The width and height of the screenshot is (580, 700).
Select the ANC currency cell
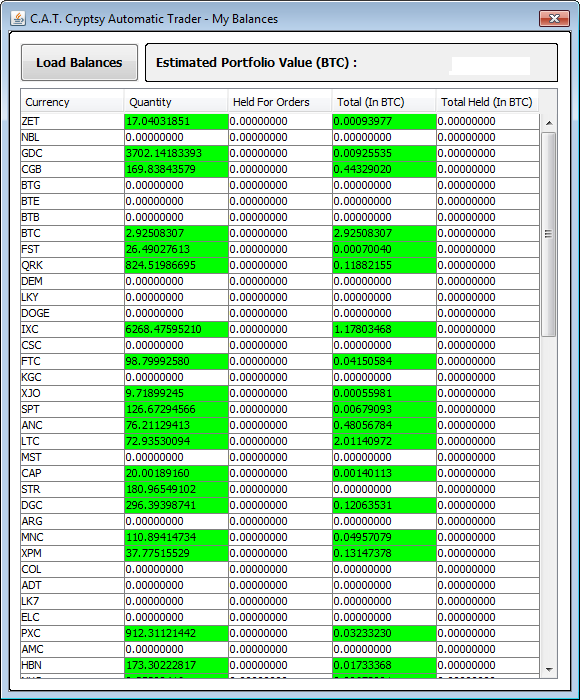tap(72, 425)
